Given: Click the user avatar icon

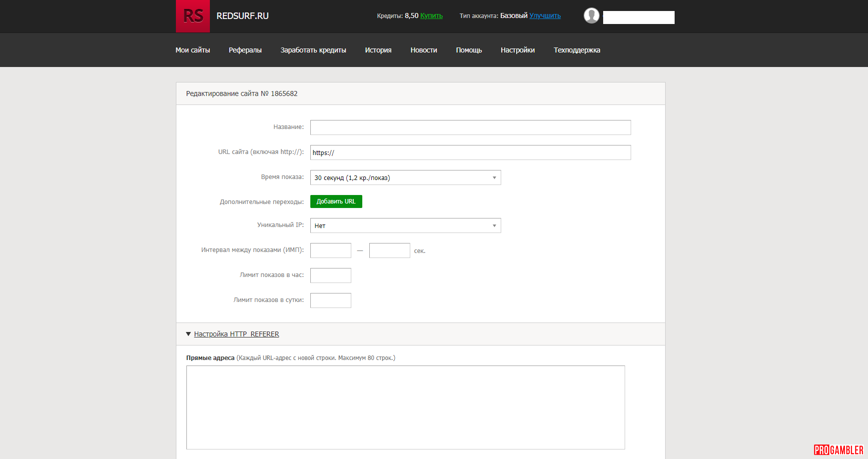Looking at the screenshot, I should (x=591, y=15).
